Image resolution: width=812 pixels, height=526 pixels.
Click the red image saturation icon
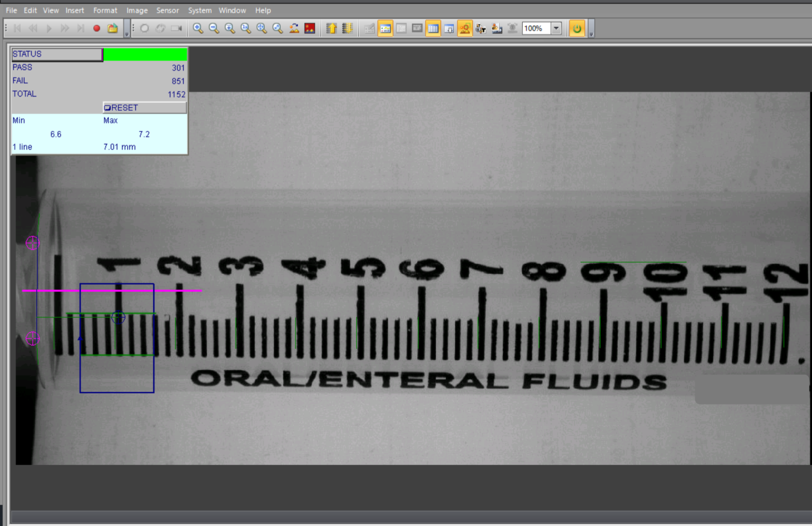310,29
